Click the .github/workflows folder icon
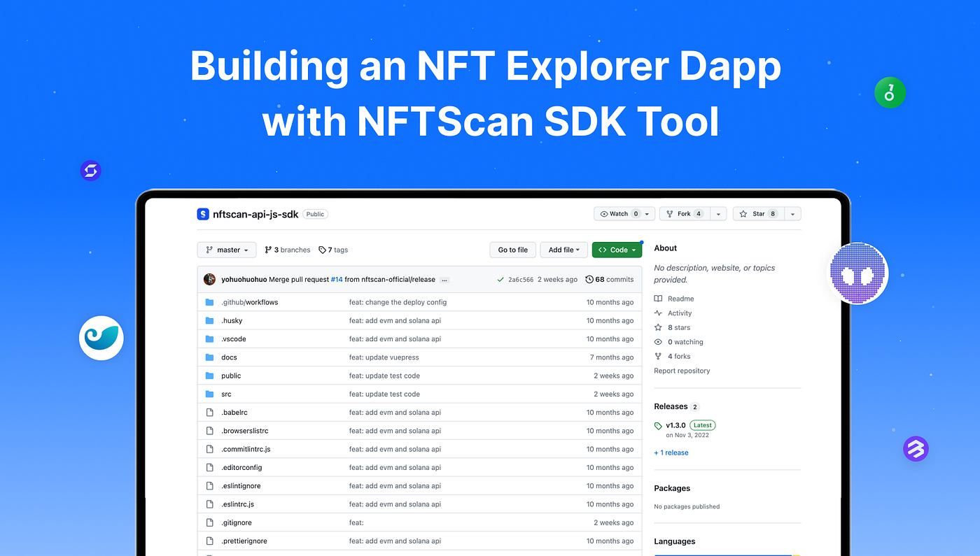Screen dimensions: 980x556 tap(209, 302)
